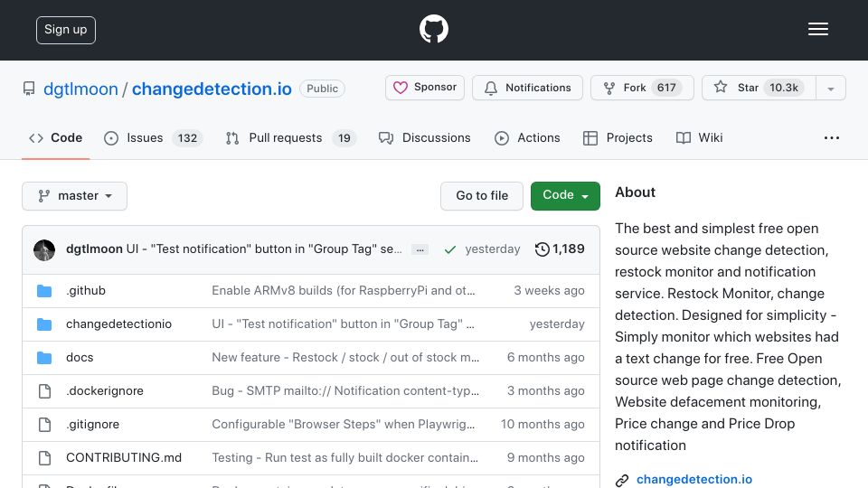Click the About heading
868x488 pixels.
635,192
